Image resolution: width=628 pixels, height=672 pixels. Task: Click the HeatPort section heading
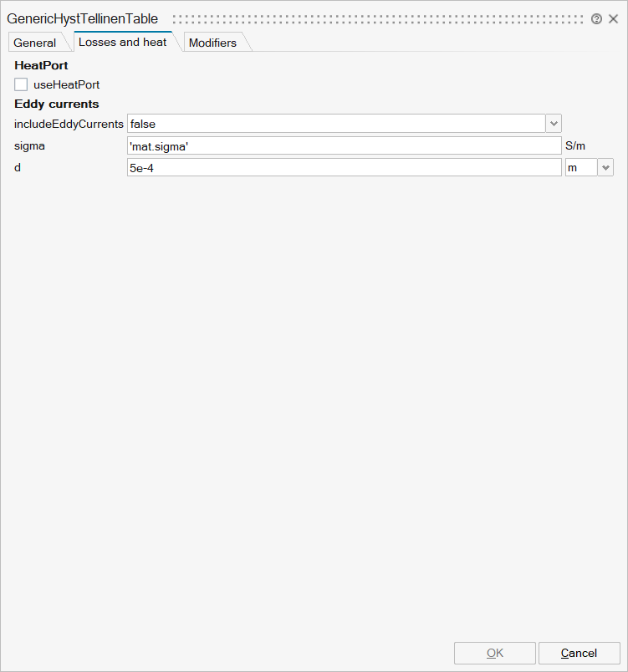pos(42,65)
